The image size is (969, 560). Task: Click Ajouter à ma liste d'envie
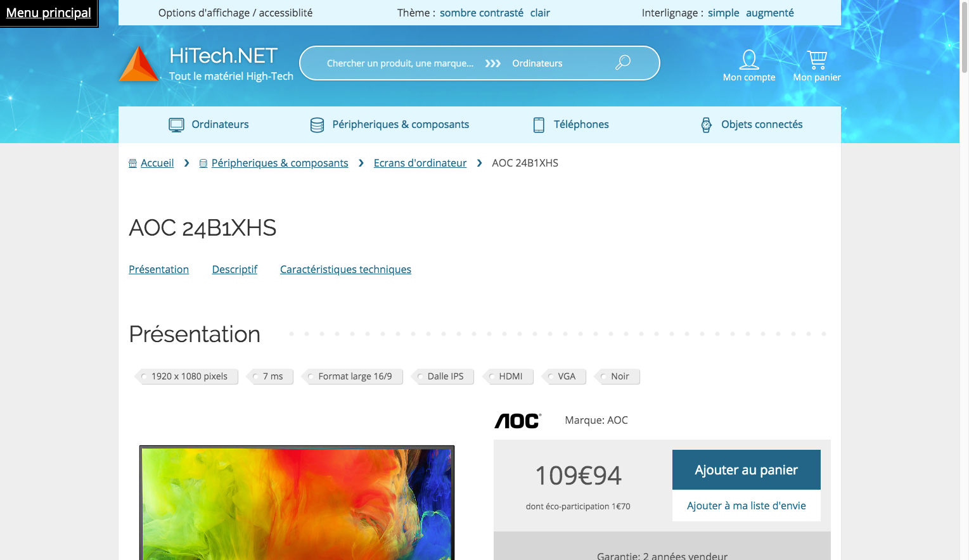click(746, 506)
